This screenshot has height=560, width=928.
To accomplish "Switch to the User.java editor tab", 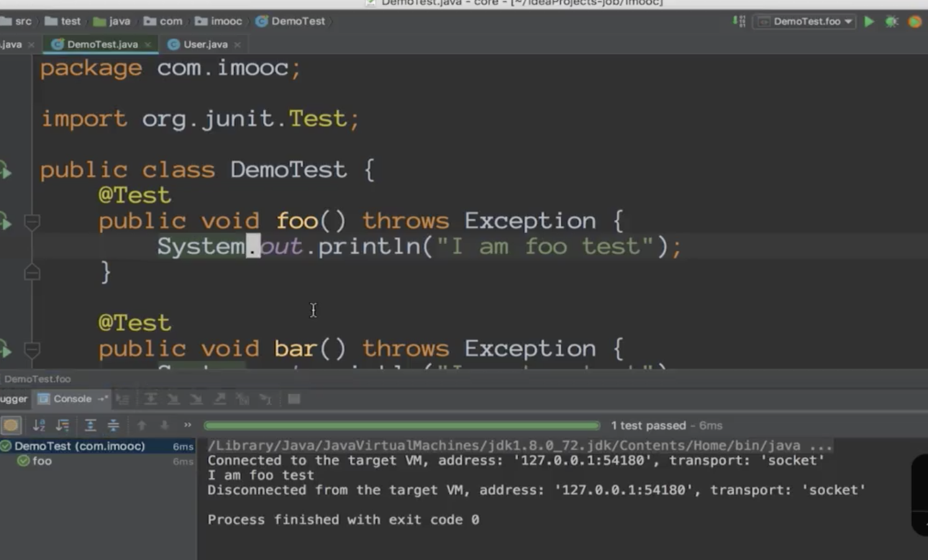I will click(205, 45).
